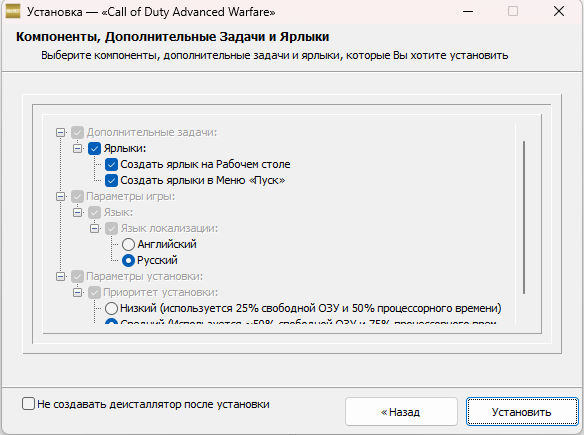The width and height of the screenshot is (584, 435).
Task: Collapse the Приоритет установки node
Action: click(77, 293)
